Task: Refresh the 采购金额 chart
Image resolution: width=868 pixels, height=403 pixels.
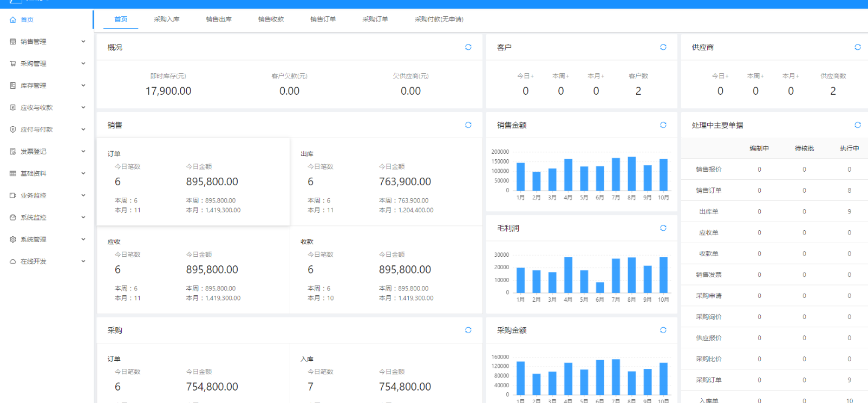Action: click(663, 330)
